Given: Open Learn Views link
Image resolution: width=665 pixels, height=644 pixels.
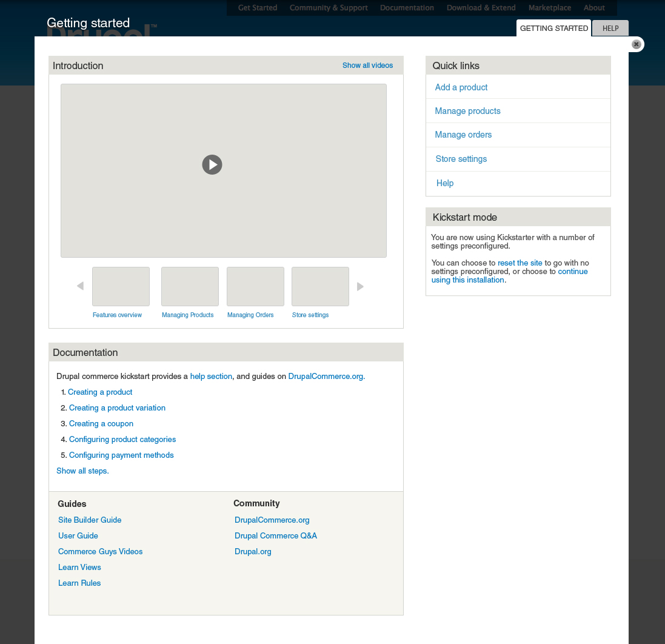Looking at the screenshot, I should 79,567.
